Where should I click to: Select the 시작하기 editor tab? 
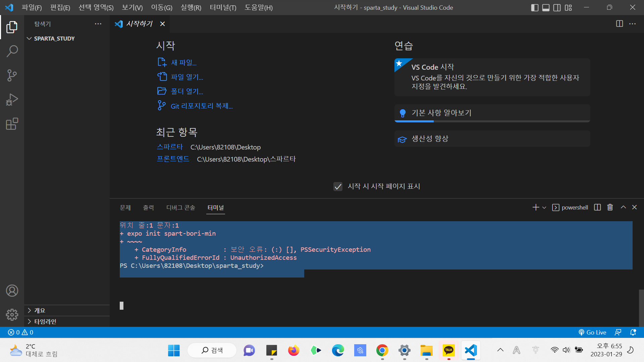click(x=139, y=24)
